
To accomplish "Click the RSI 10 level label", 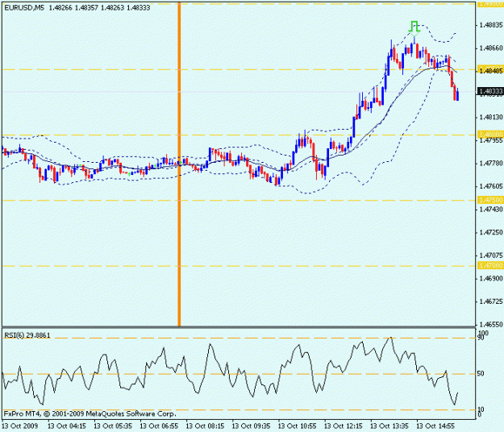I will point(481,409).
